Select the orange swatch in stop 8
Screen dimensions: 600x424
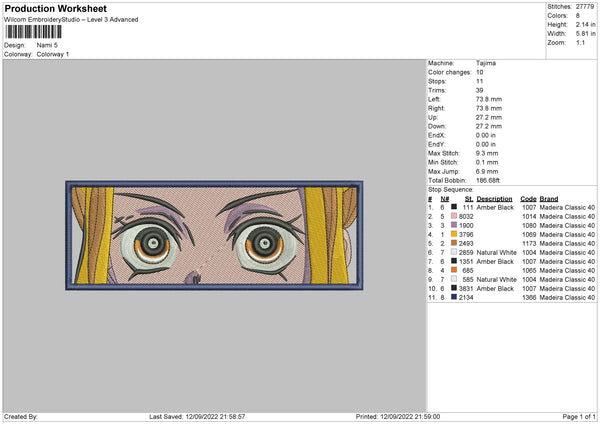point(455,269)
